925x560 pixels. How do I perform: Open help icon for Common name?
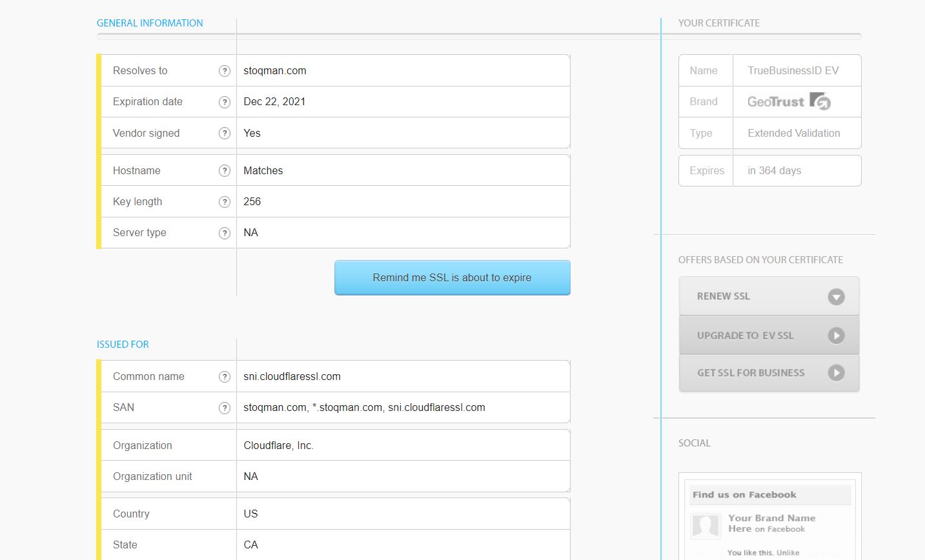click(x=224, y=377)
